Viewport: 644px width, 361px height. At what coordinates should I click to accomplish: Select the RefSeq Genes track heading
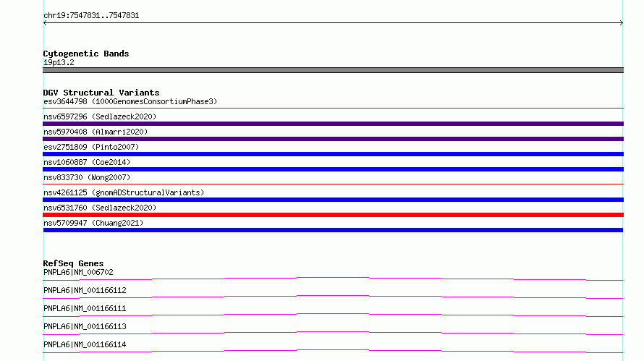73,263
